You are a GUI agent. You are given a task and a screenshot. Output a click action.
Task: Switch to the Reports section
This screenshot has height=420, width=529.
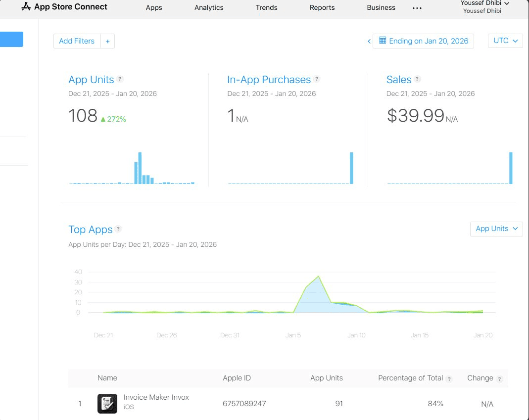pos(322,7)
